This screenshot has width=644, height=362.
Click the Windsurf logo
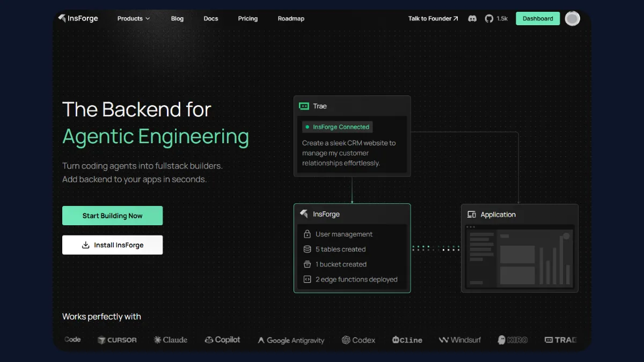459,339
